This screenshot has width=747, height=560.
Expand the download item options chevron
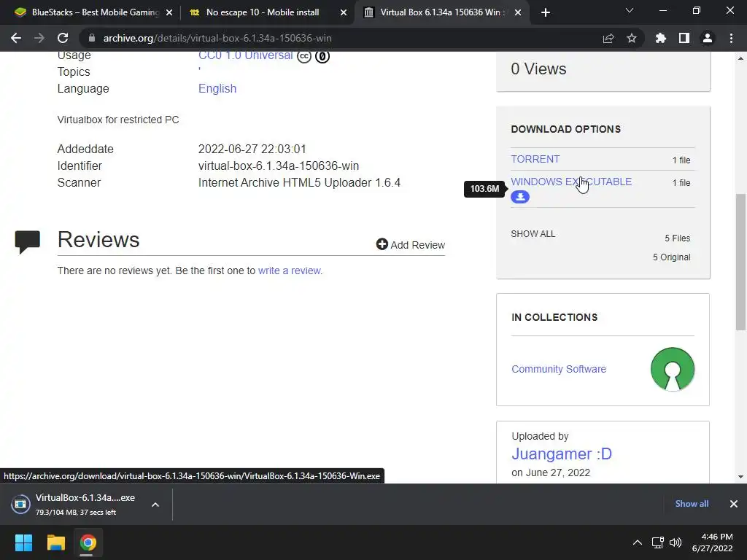[155, 505]
